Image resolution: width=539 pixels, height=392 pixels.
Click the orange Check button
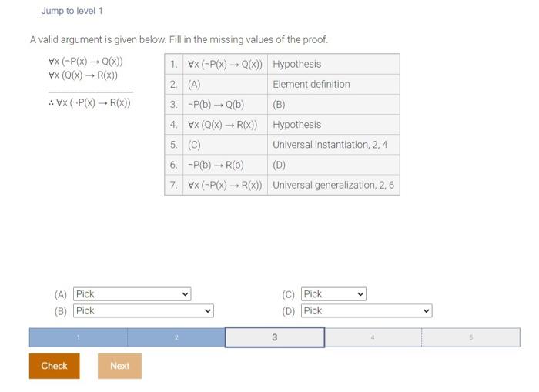(x=55, y=366)
